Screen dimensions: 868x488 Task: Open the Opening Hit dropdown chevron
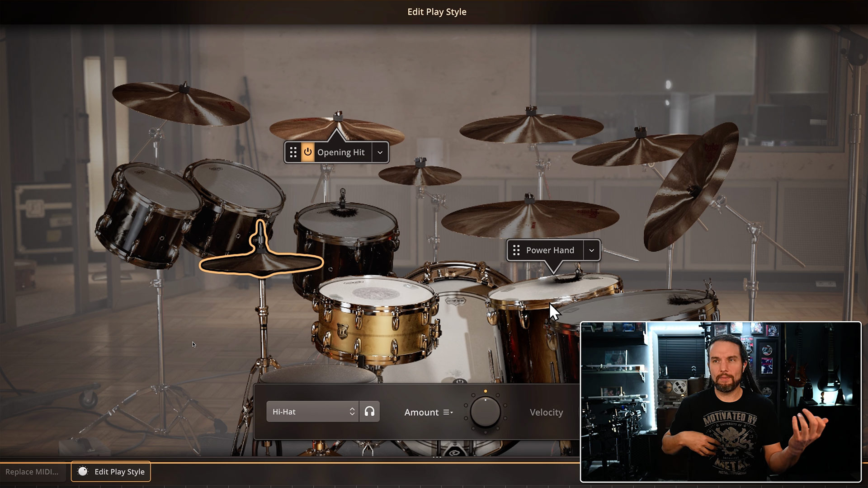[x=380, y=152]
